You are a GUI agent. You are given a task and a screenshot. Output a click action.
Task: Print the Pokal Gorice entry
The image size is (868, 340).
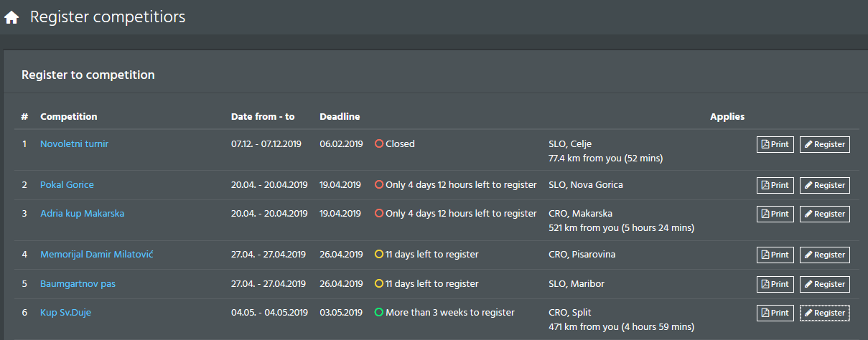click(775, 185)
